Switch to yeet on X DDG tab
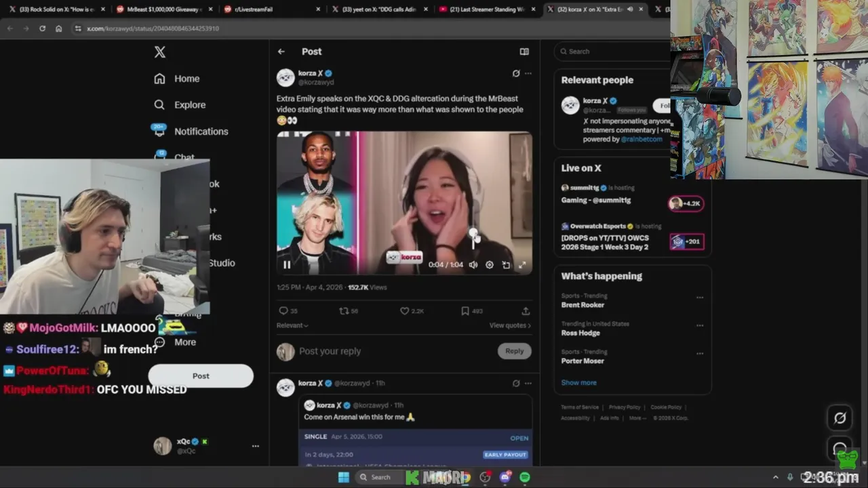 [380, 9]
